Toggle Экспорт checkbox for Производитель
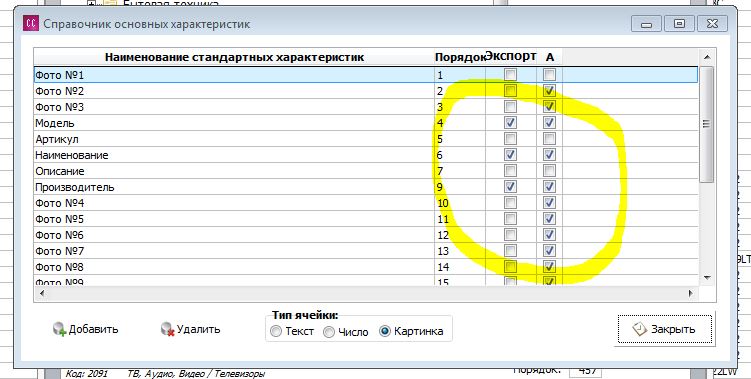Screen dimensions: 751x379 pyautogui.click(x=511, y=187)
